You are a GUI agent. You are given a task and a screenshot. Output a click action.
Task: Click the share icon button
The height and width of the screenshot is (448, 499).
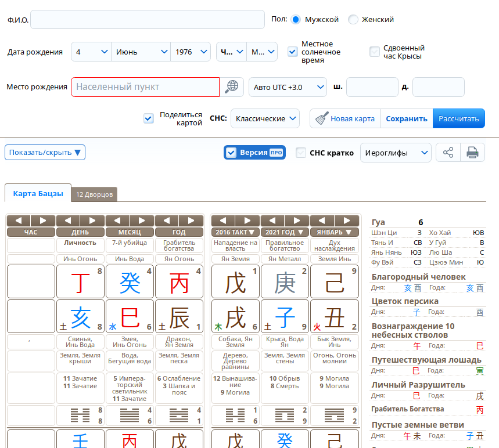[x=448, y=153]
